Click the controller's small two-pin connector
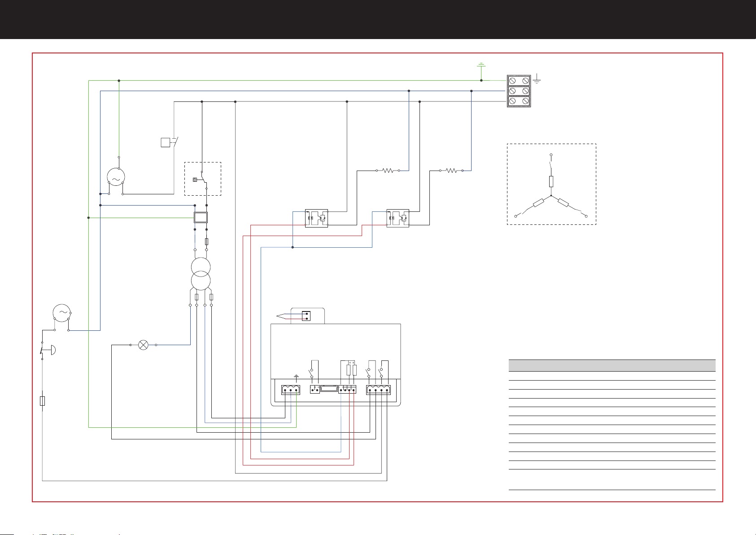 [315, 390]
